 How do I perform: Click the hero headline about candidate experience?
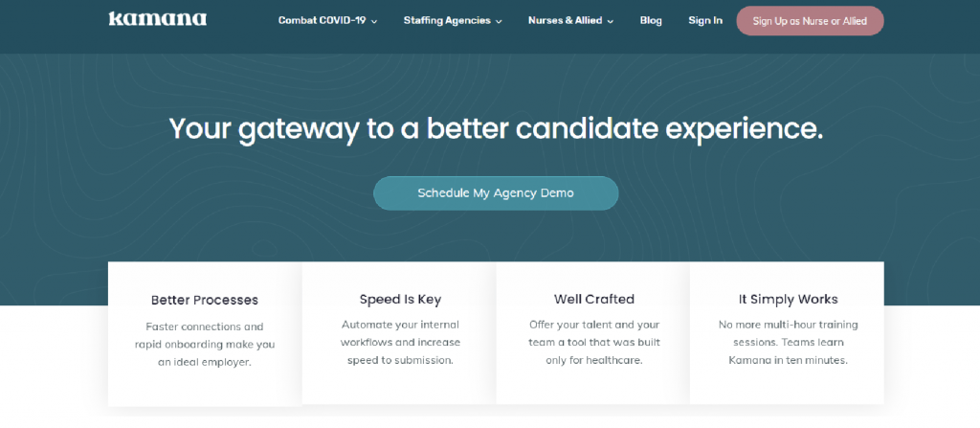[x=496, y=128]
